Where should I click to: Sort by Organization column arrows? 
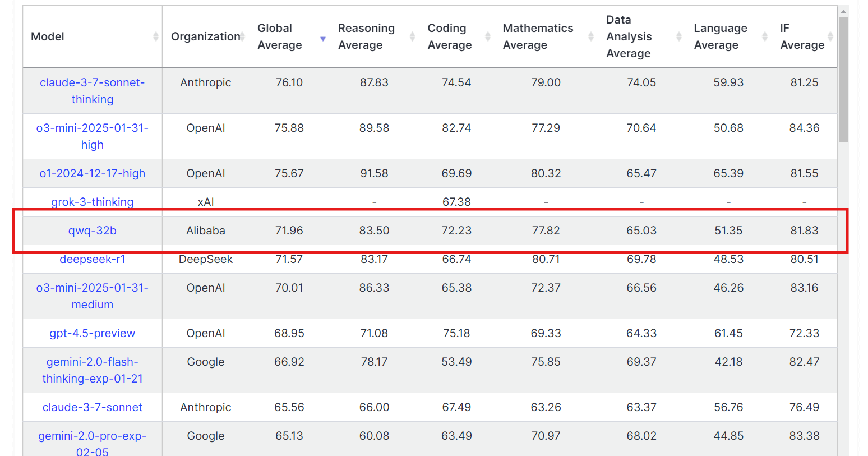[243, 36]
